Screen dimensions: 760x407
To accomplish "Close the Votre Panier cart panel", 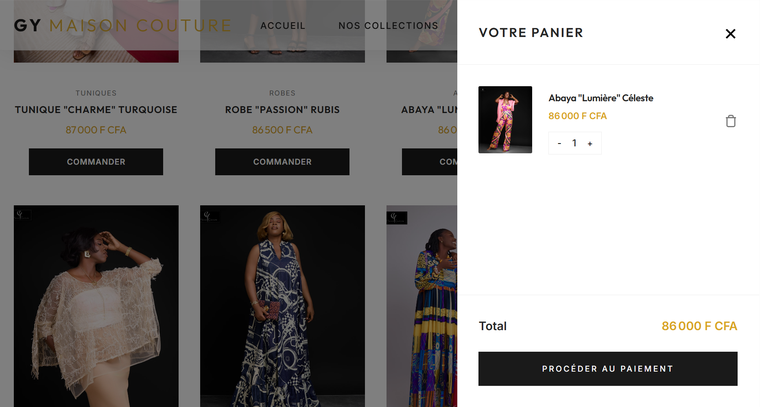I will click(x=730, y=33).
